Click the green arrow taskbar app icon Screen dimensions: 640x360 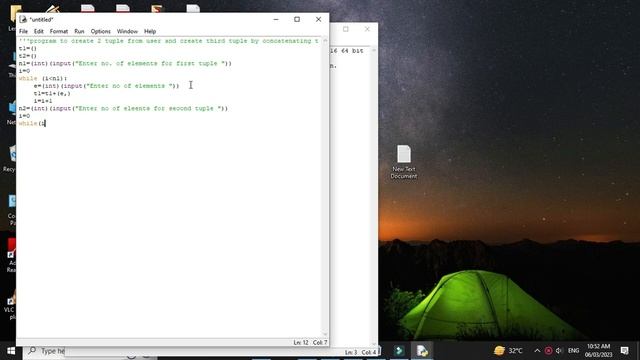click(x=399, y=351)
